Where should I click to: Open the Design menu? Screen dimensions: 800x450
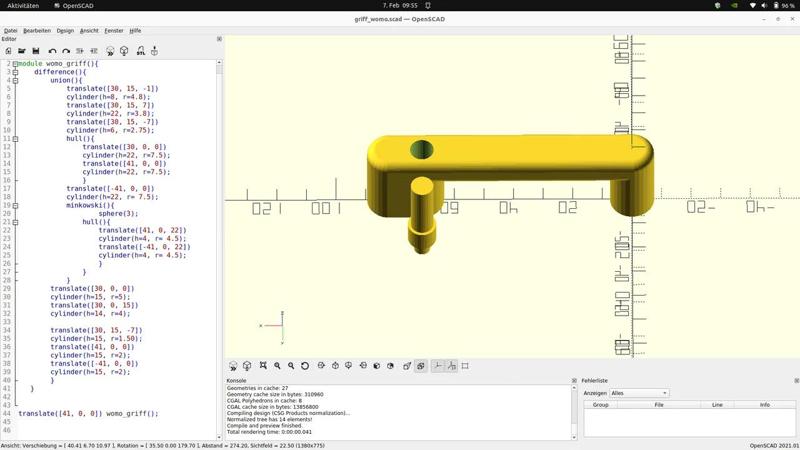click(x=65, y=31)
